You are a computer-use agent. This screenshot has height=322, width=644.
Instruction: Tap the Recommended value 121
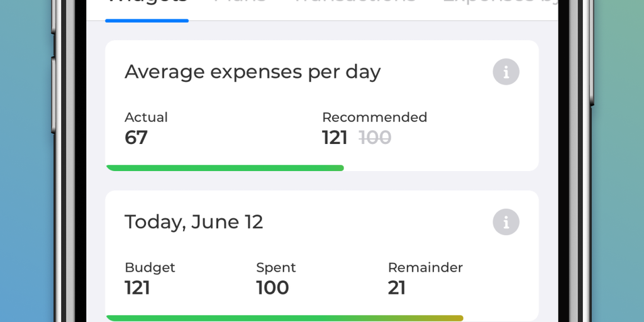click(335, 138)
